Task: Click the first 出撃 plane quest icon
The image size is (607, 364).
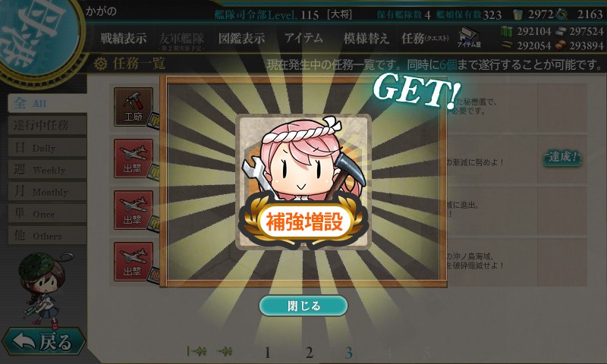Action: pyautogui.click(x=134, y=158)
